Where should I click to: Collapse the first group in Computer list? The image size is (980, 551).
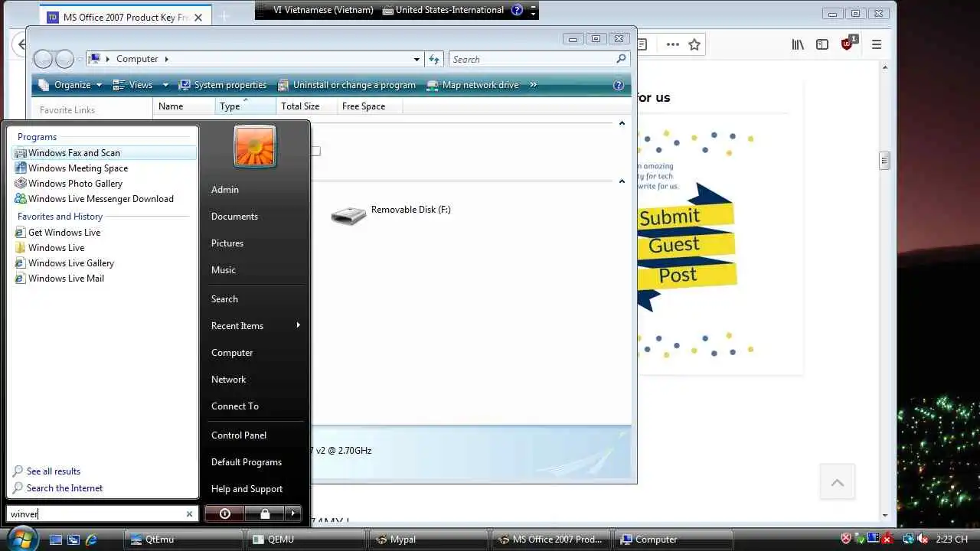pos(622,123)
